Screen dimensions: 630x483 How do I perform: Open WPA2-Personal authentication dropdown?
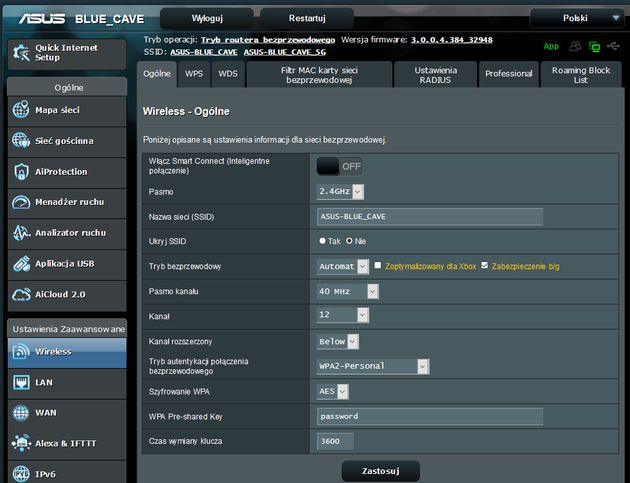point(373,366)
